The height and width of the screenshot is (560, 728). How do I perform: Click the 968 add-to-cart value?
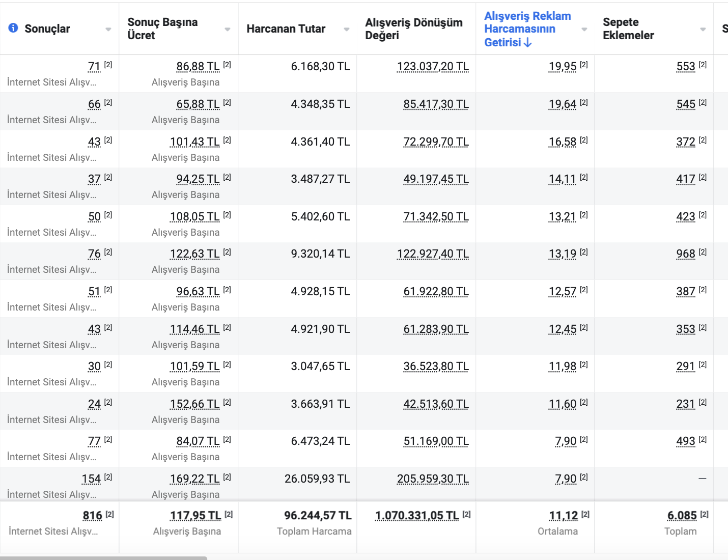pyautogui.click(x=686, y=254)
